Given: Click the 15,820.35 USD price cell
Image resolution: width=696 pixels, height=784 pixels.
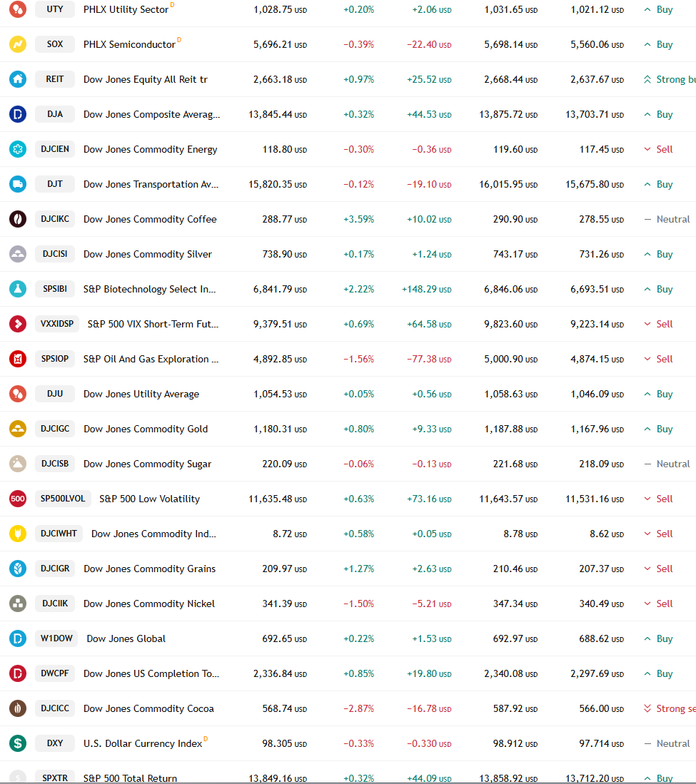Looking at the screenshot, I should [278, 184].
